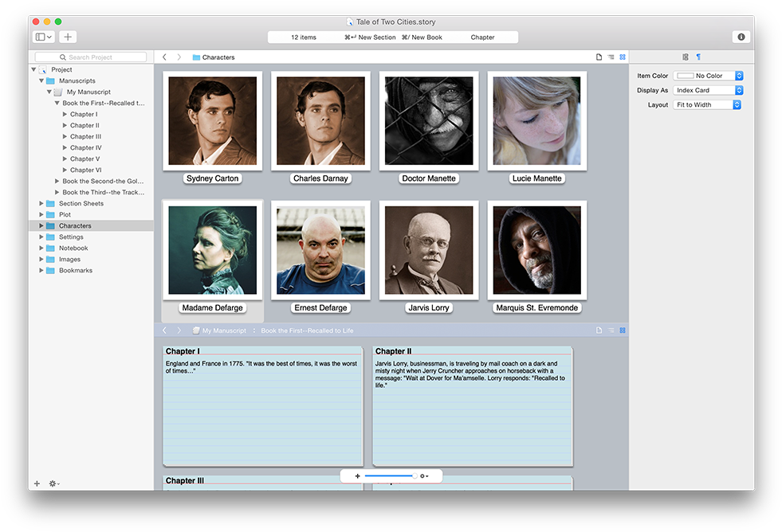Select Chapter VI in the sidebar
This screenshot has width=782, height=532.
[x=86, y=170]
